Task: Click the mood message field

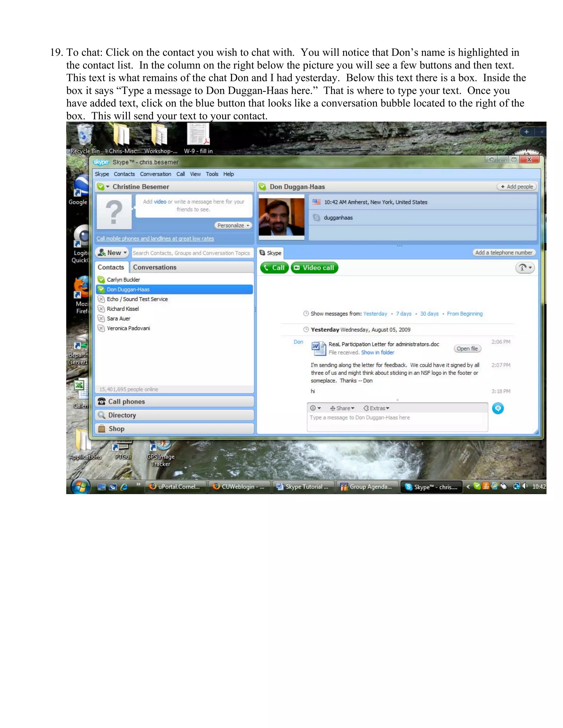Action: pyautogui.click(x=194, y=206)
